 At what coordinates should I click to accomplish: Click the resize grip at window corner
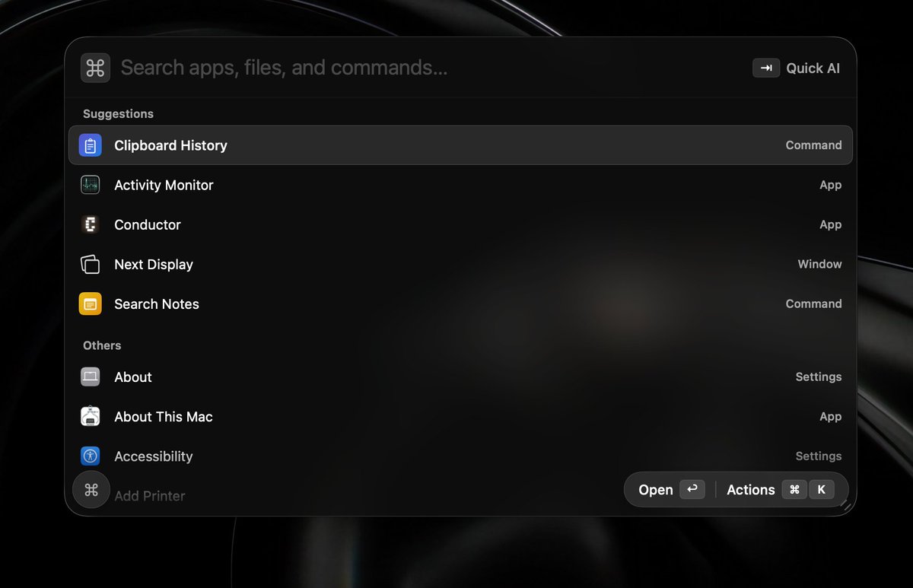click(845, 504)
